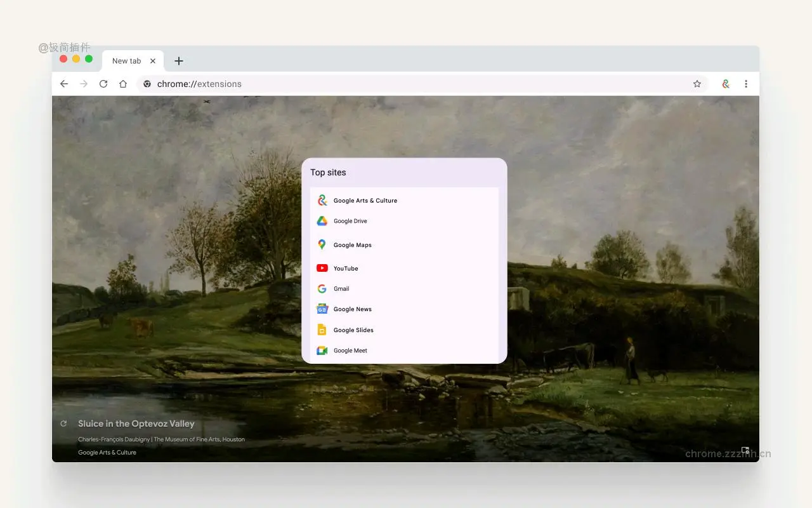Open the Chrome three-dot menu
The width and height of the screenshot is (812, 508).
coord(746,83)
